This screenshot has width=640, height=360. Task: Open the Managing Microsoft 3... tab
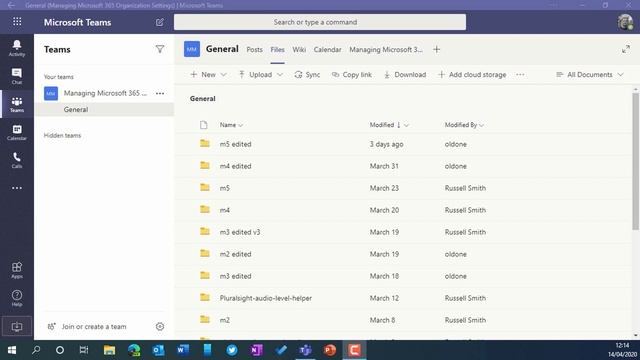coord(386,49)
